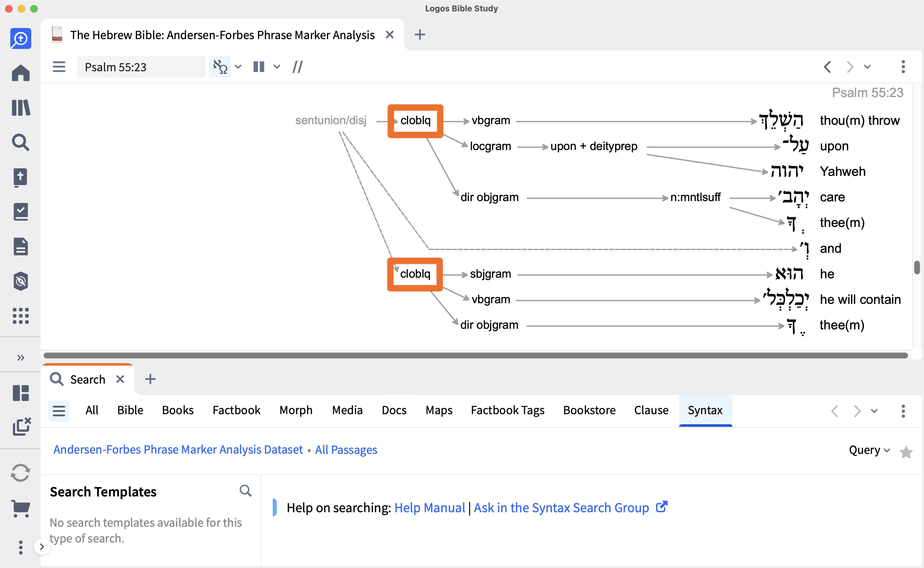
Task: Open the Search panel three-dot menu
Action: click(x=903, y=411)
